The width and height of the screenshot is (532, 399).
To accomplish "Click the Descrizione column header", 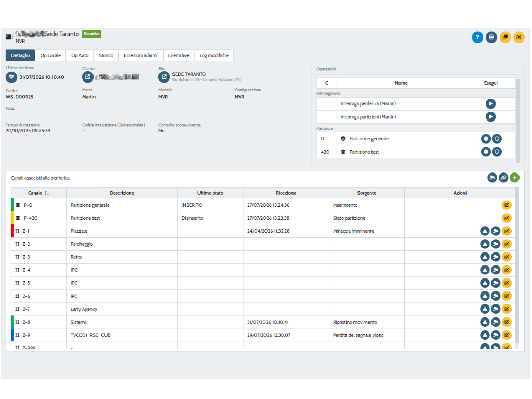I will [x=122, y=193].
